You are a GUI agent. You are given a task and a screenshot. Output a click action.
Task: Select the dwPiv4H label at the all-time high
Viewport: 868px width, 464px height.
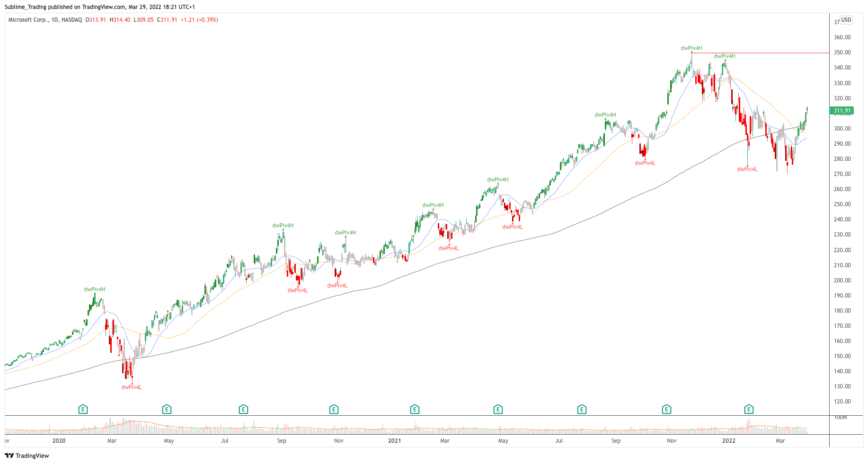click(x=691, y=48)
